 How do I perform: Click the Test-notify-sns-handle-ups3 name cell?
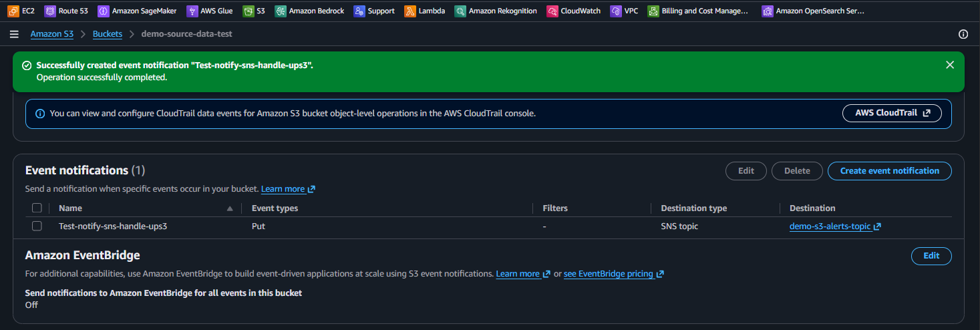tap(113, 226)
